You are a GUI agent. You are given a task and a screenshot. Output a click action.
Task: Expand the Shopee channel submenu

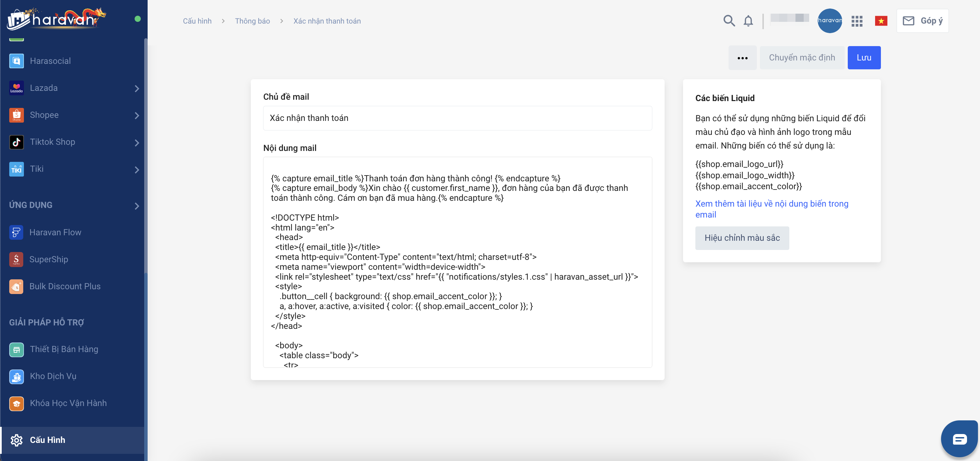click(x=137, y=115)
